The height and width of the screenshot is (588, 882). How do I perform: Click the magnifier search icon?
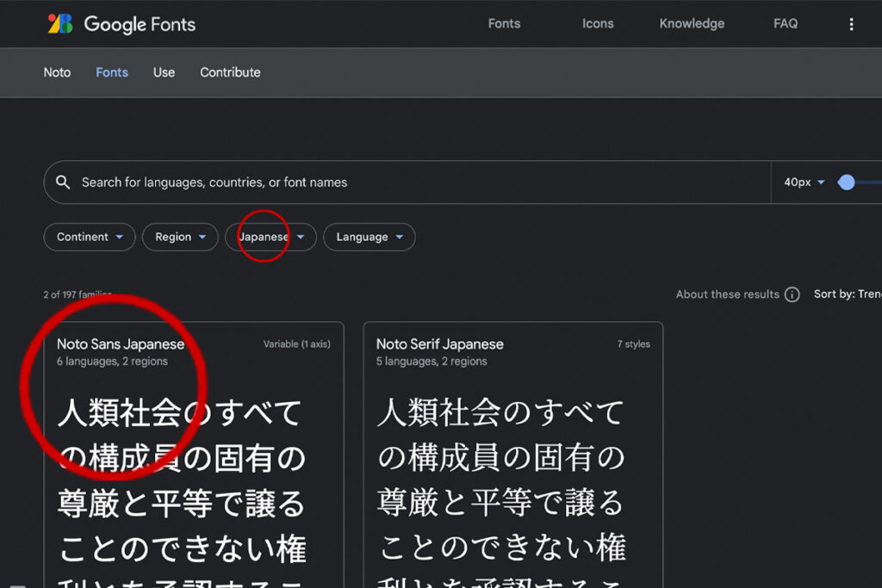tap(63, 183)
